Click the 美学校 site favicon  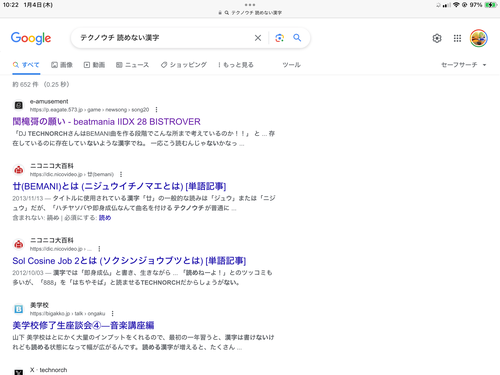[19, 309]
